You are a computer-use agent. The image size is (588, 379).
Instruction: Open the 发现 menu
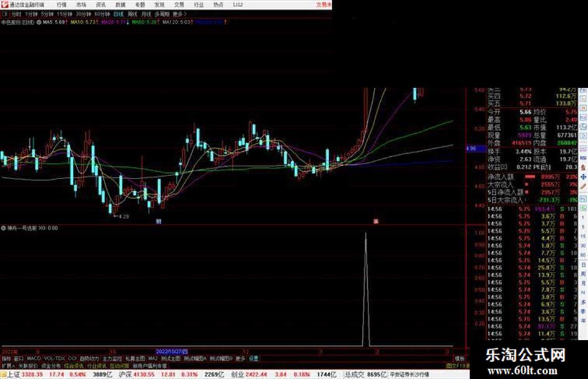pos(159,5)
